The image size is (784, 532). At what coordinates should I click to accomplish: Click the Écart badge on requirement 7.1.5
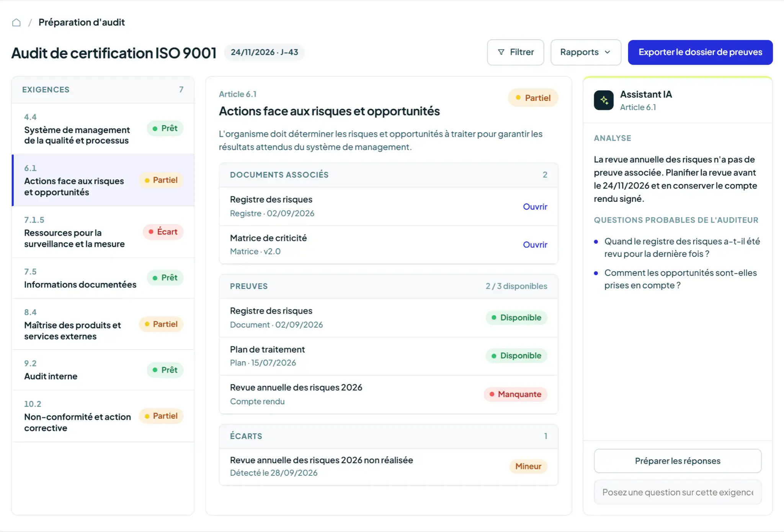click(163, 232)
